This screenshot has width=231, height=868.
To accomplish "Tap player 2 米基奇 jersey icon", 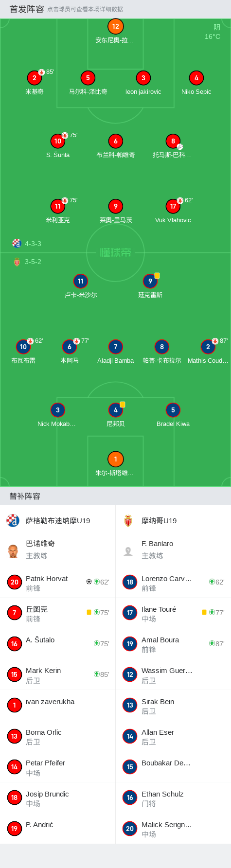I will [35, 78].
